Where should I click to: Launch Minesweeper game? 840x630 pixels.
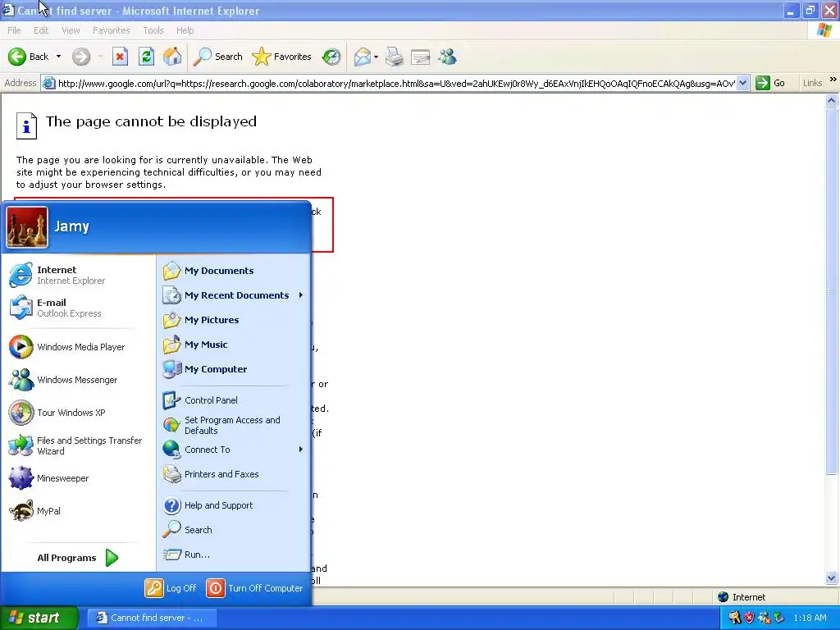(x=49, y=478)
